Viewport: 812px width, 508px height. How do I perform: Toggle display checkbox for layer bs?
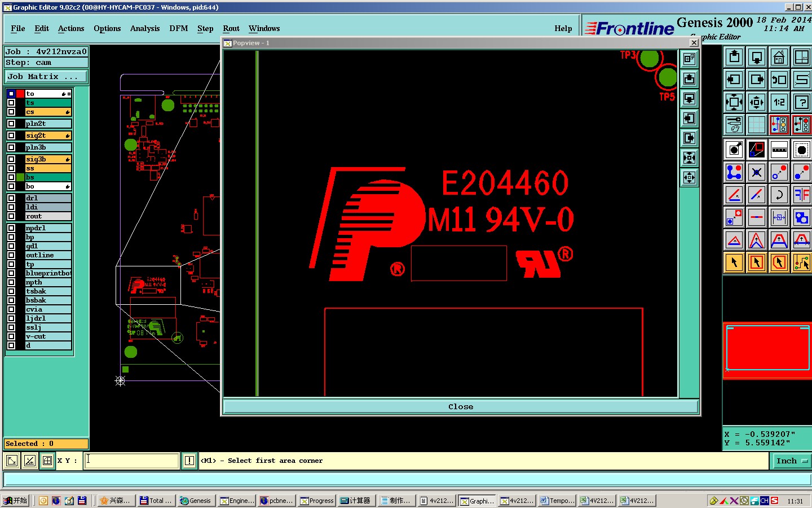click(11, 177)
